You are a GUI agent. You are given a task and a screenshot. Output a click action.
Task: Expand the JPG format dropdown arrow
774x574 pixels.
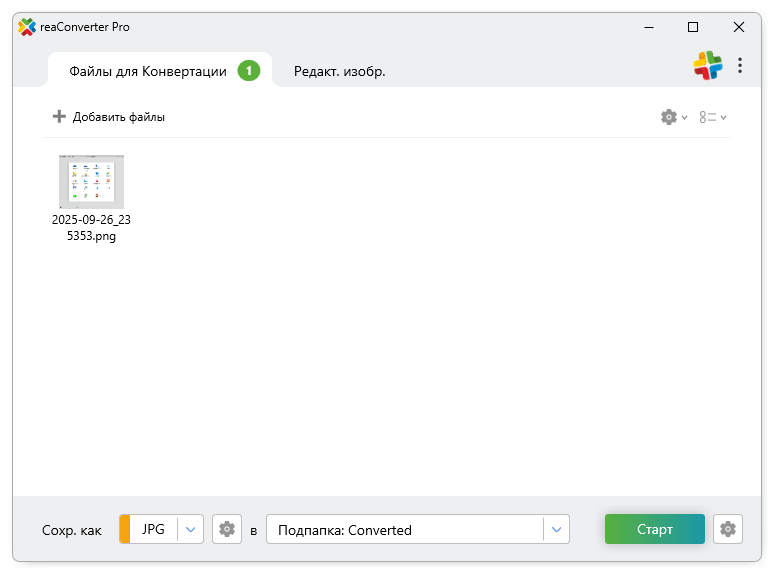click(191, 529)
